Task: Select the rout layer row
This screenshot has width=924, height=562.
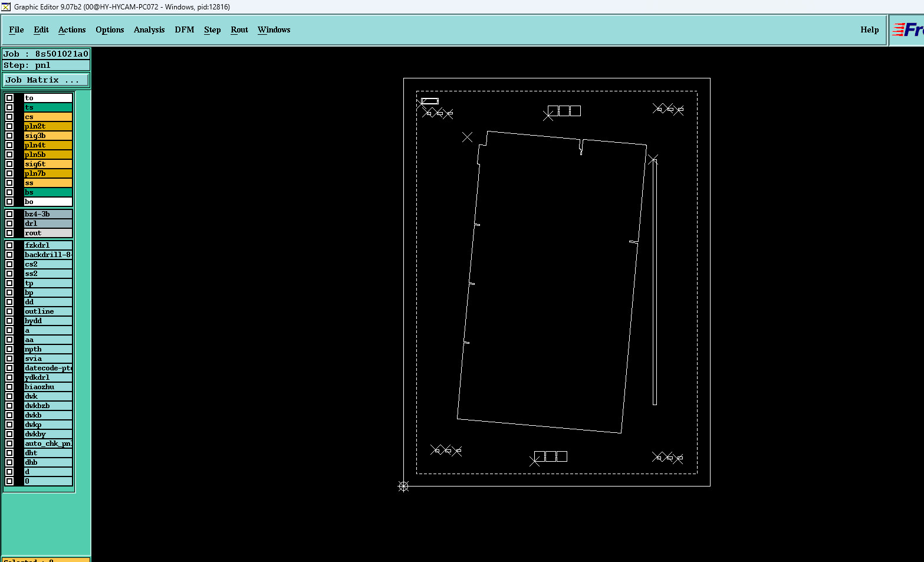Action: click(x=48, y=233)
